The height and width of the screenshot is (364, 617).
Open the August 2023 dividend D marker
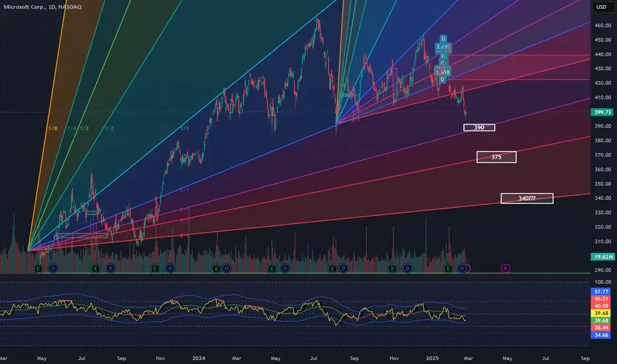(111, 269)
